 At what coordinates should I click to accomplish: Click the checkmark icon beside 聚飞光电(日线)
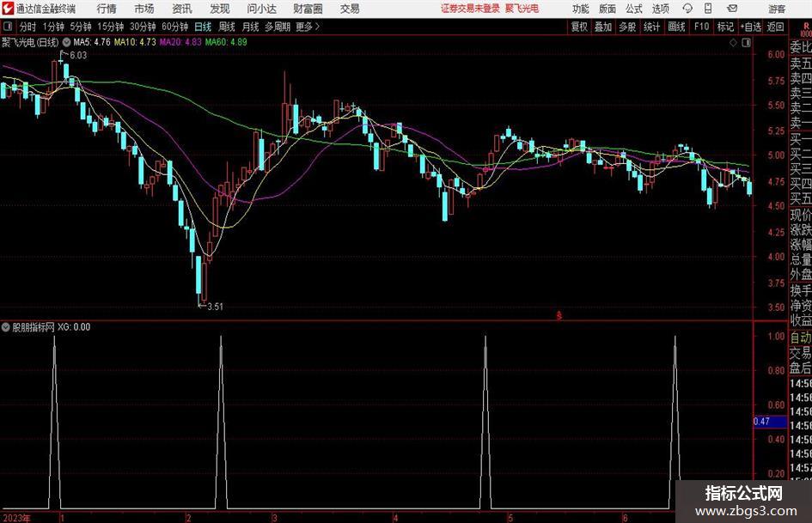[x=66, y=42]
